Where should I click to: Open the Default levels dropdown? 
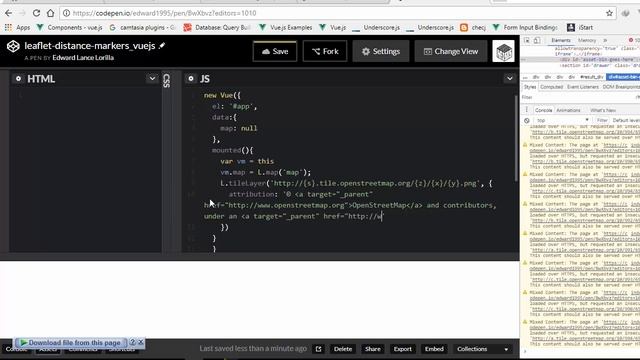[626, 120]
